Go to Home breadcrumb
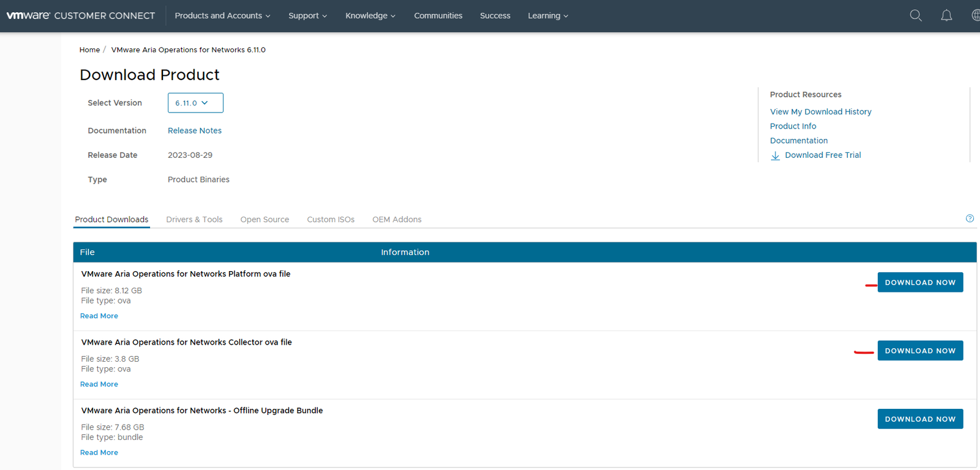 [x=89, y=50]
